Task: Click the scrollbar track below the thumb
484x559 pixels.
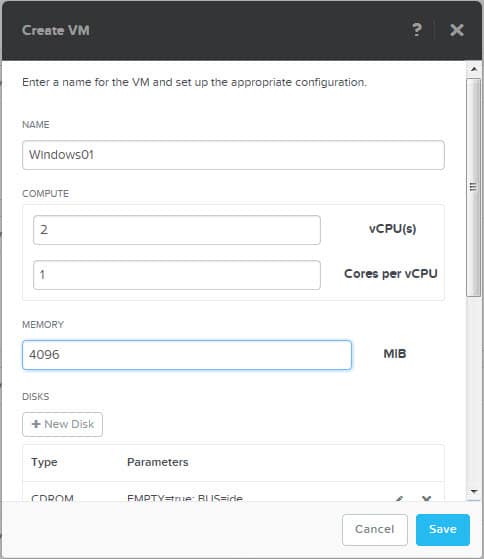Action: [x=473, y=390]
